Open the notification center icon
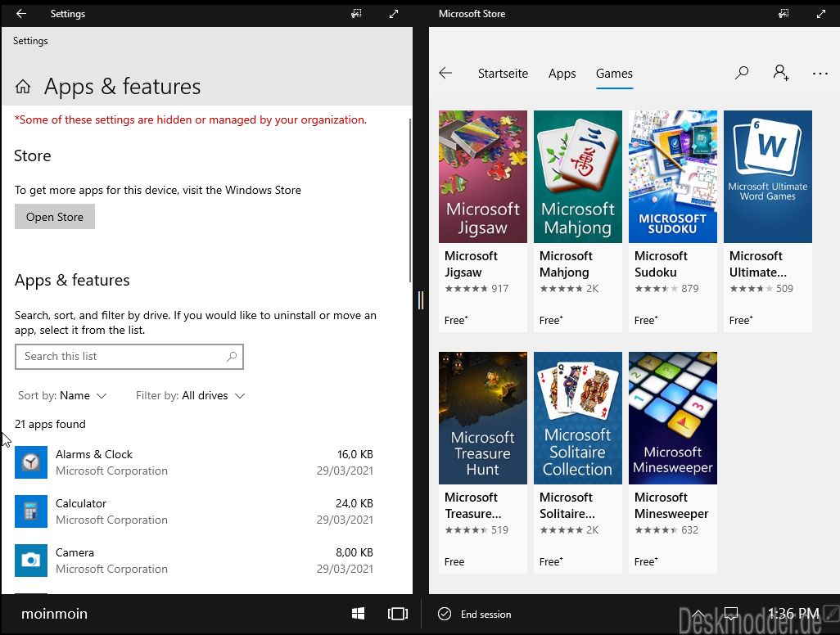 [731, 613]
